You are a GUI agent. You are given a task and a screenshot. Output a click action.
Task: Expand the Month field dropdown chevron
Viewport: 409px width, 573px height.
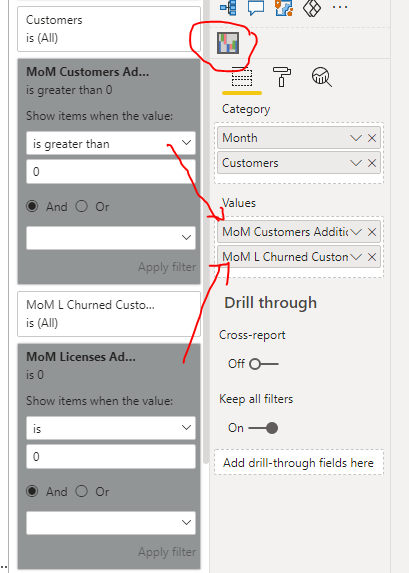(x=356, y=138)
